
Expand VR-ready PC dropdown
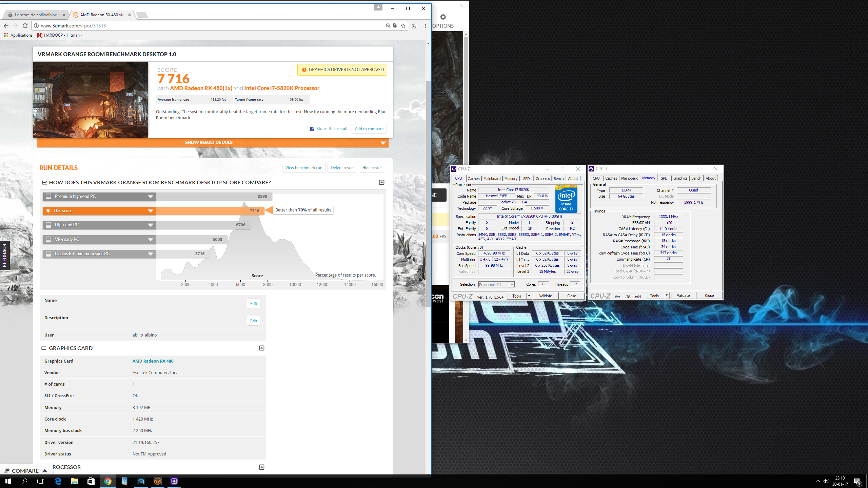click(151, 240)
